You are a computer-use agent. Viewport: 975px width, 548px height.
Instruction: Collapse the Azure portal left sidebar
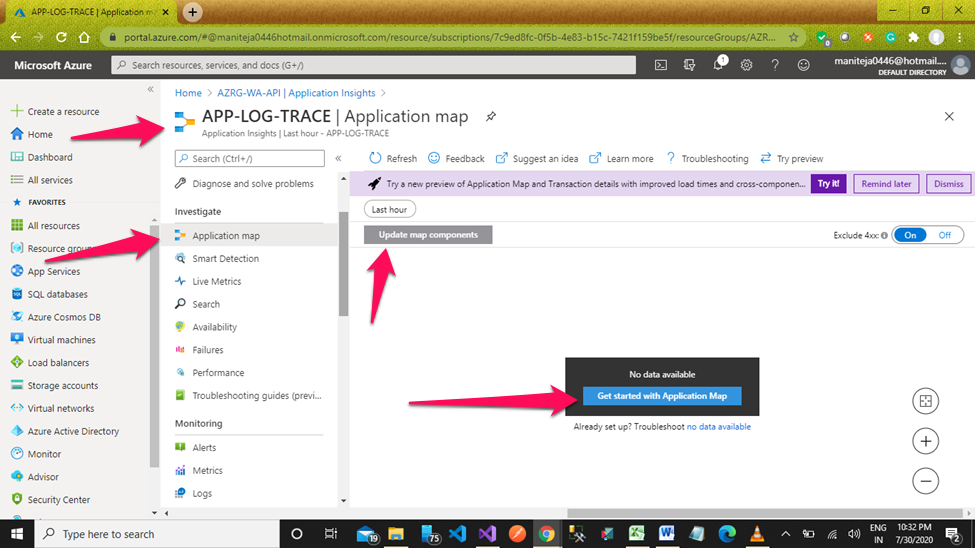tap(150, 90)
